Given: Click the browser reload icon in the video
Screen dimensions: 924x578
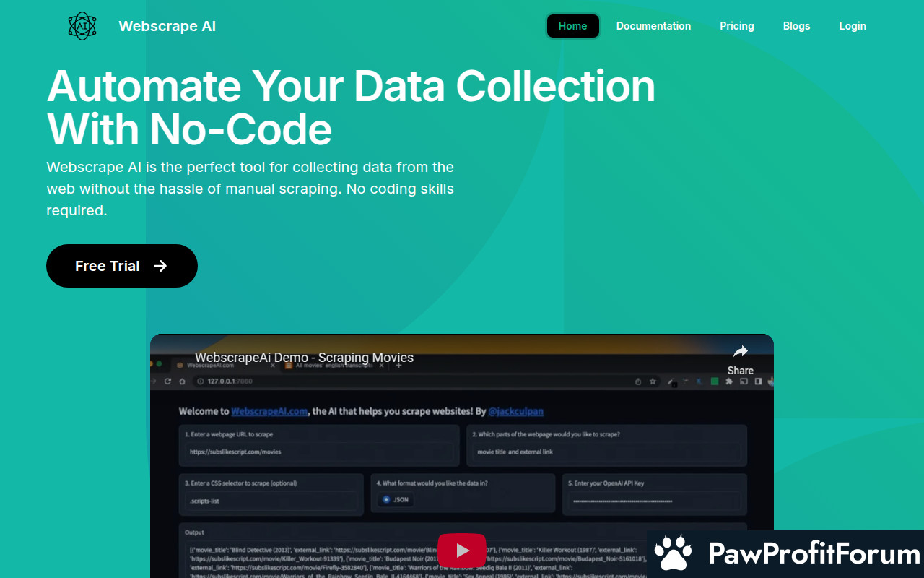Looking at the screenshot, I should [167, 381].
